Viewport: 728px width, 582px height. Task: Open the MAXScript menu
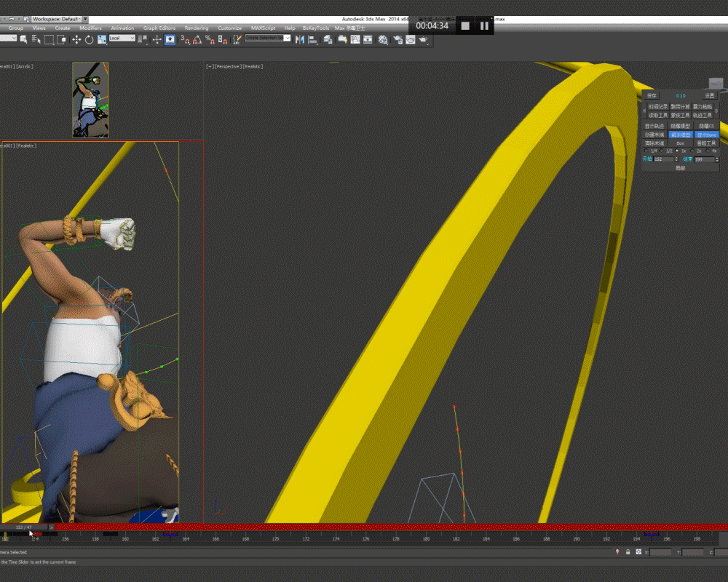pos(263,28)
